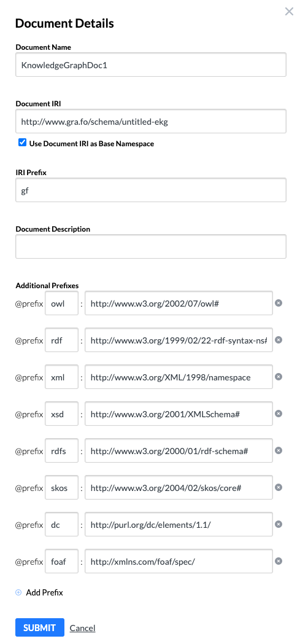Click the plus icon next to Add Prefix
The width and height of the screenshot is (300, 644).
tap(18, 592)
